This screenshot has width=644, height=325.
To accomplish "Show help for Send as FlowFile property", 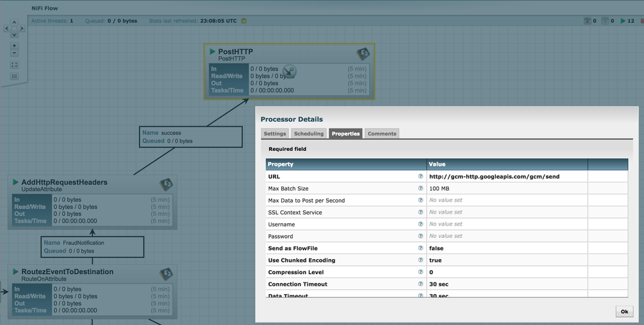I will (420, 248).
